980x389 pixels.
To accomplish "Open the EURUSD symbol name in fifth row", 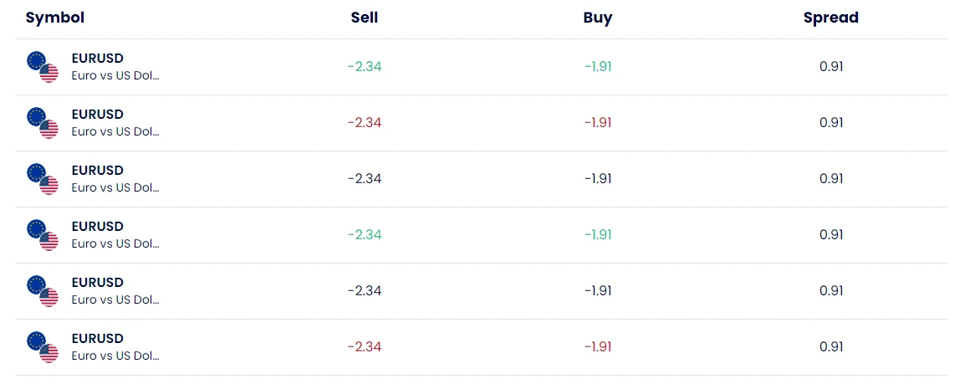I will point(98,283).
